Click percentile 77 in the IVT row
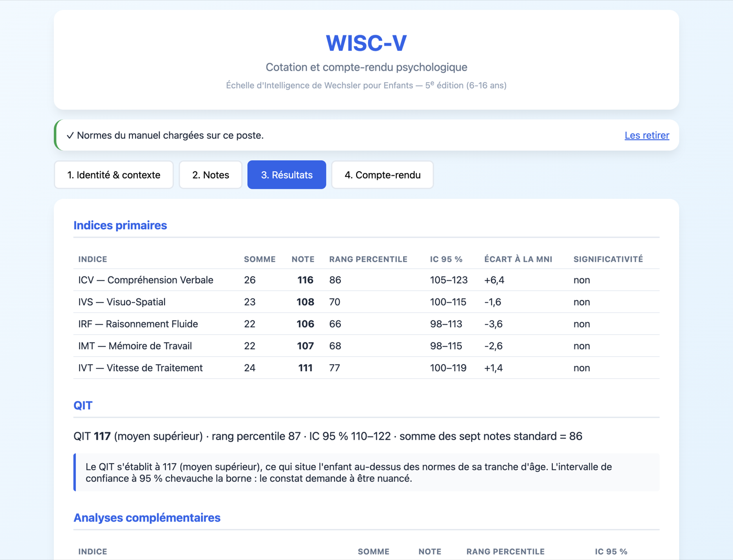Image resolution: width=733 pixels, height=560 pixels. coord(335,368)
